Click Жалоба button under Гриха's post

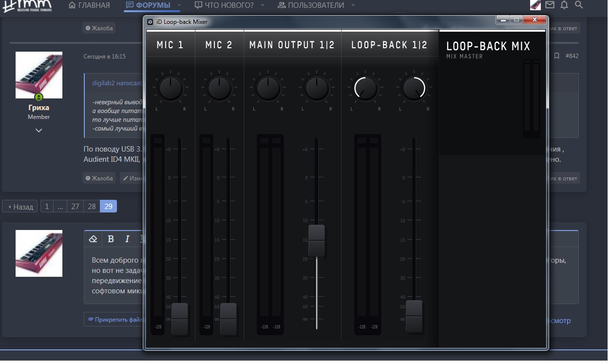[x=99, y=178]
